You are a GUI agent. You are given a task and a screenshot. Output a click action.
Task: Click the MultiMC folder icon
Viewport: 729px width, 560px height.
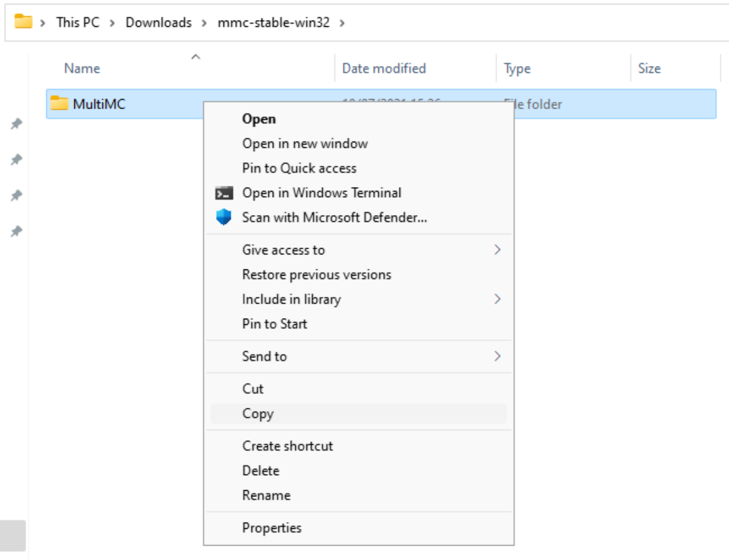click(x=59, y=104)
